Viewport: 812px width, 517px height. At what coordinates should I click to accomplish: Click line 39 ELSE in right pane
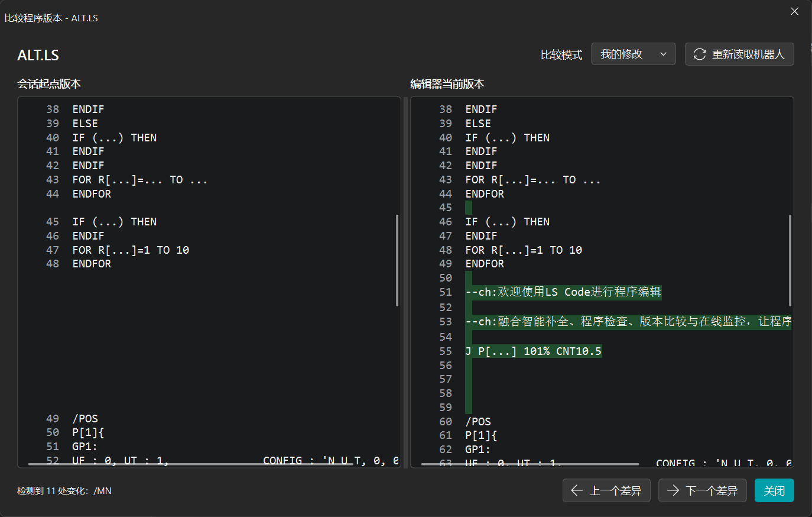click(478, 124)
